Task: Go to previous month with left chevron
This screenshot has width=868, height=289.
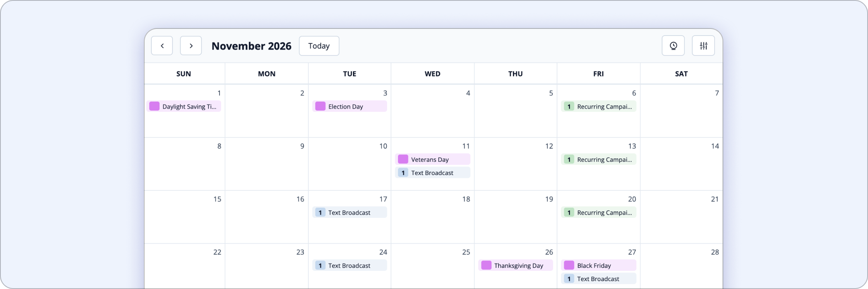Action: click(x=162, y=46)
